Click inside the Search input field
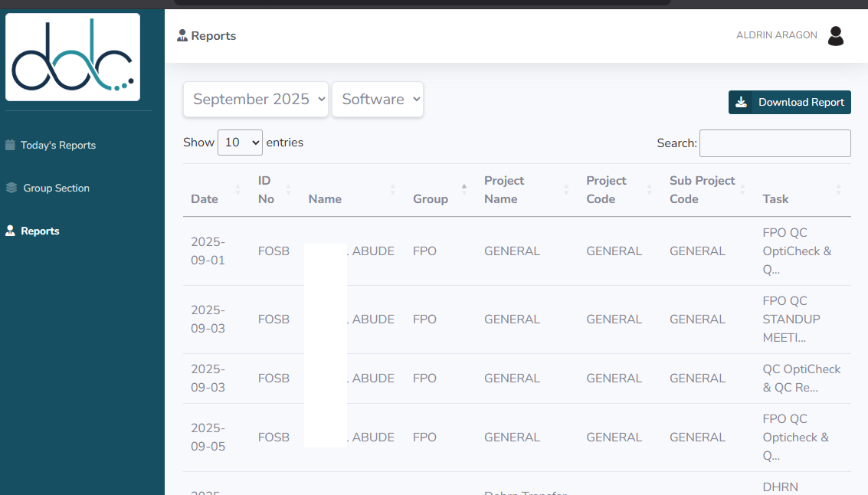Viewport: 868px width, 495px height. (775, 143)
